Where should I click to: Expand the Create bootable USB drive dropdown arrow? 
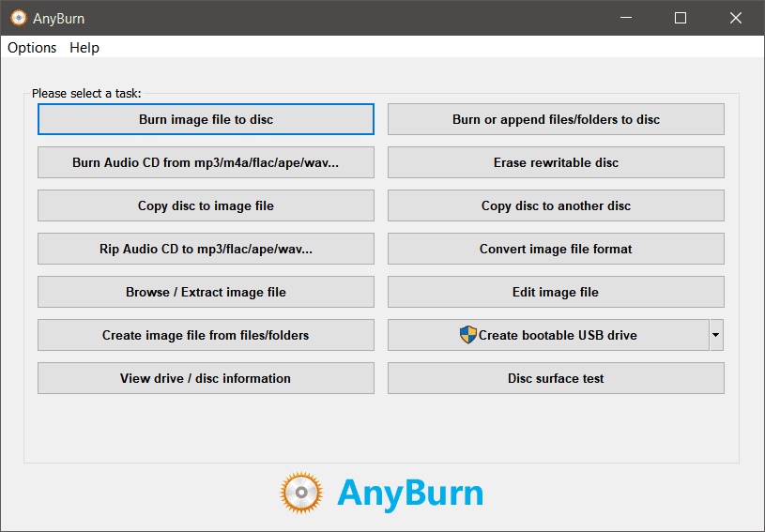point(716,335)
